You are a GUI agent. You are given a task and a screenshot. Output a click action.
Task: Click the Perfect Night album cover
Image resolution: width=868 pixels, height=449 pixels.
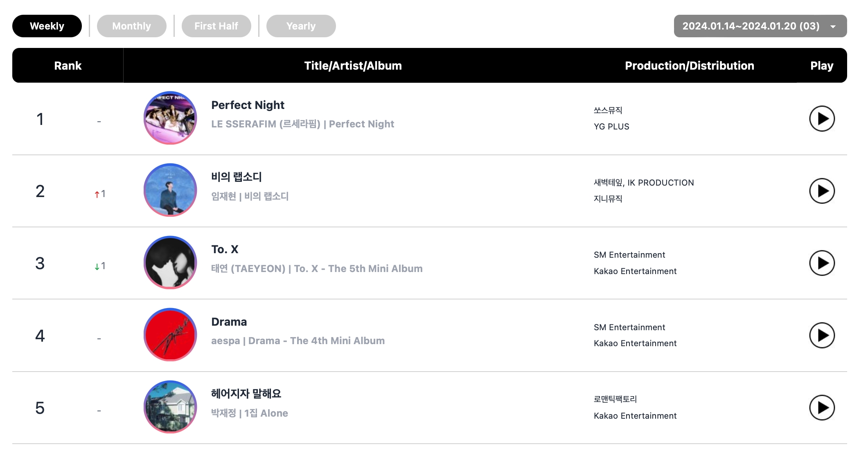(170, 118)
